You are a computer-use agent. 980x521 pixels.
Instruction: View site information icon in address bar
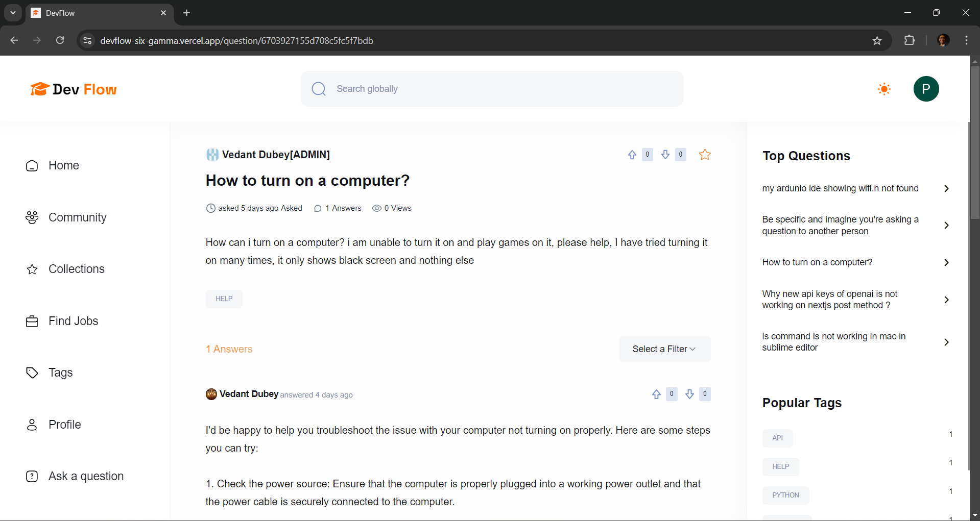pyautogui.click(x=87, y=40)
